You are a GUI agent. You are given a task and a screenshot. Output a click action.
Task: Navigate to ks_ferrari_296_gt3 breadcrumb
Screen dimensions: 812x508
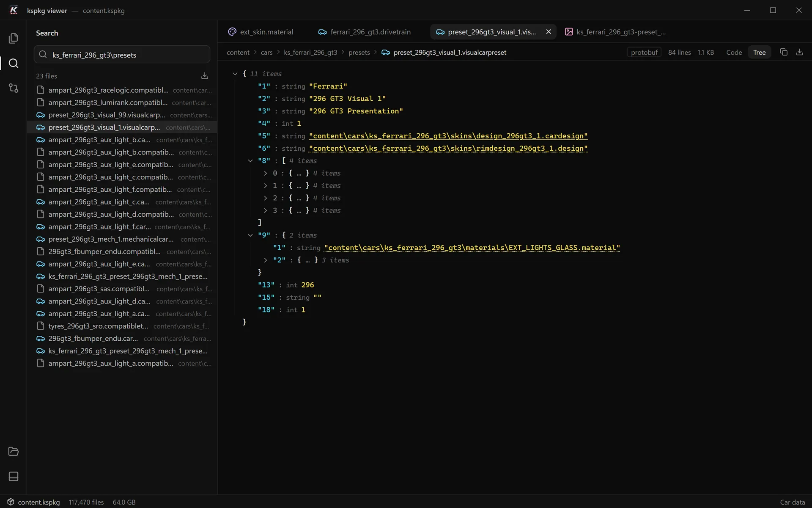(310, 52)
